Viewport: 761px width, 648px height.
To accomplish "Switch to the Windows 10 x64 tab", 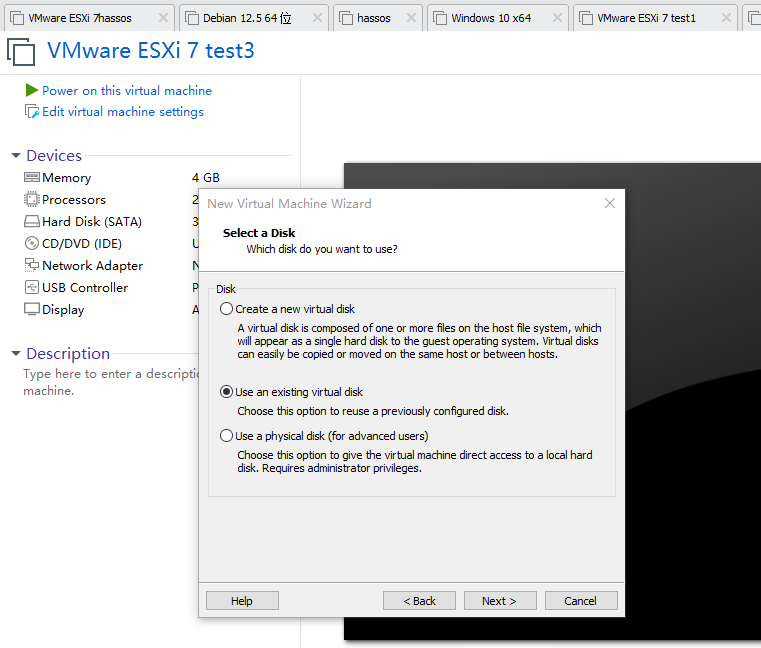I will [497, 18].
